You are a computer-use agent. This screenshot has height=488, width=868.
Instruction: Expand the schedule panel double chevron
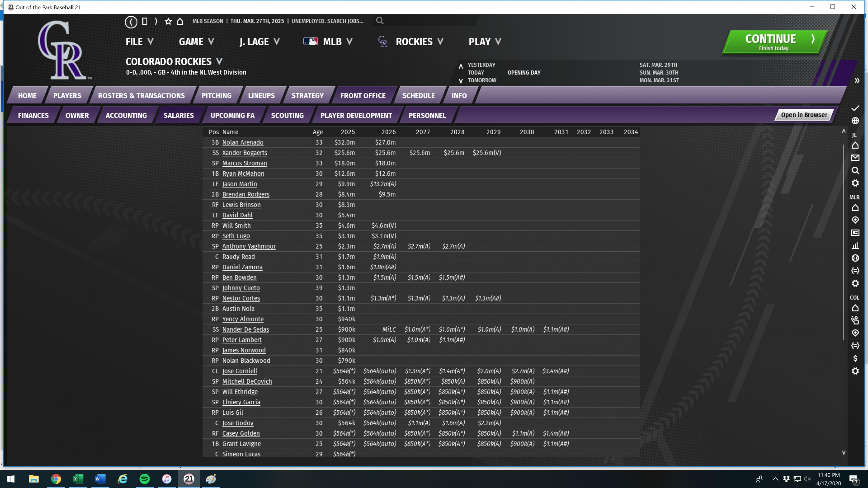click(857, 80)
